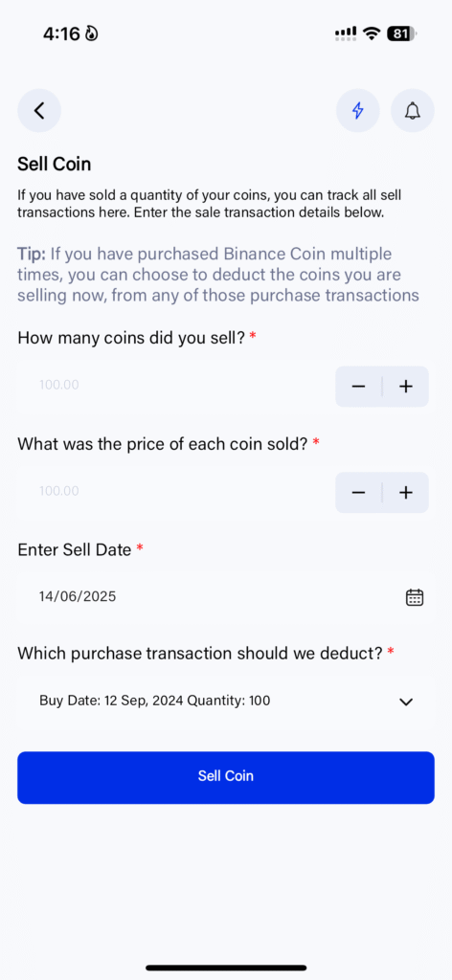Viewport: 452px width, 980px height.
Task: Tap the back arrow icon
Action: point(38,111)
